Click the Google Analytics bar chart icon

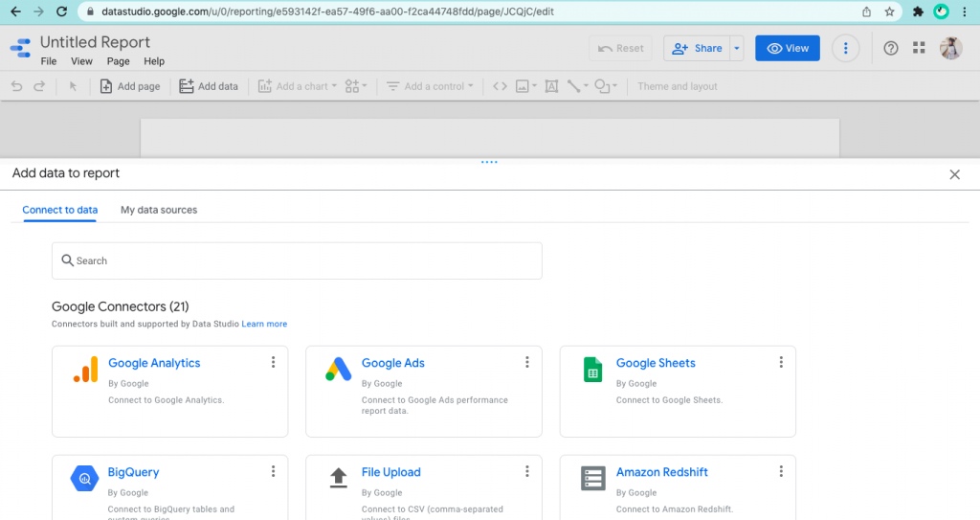[85, 370]
